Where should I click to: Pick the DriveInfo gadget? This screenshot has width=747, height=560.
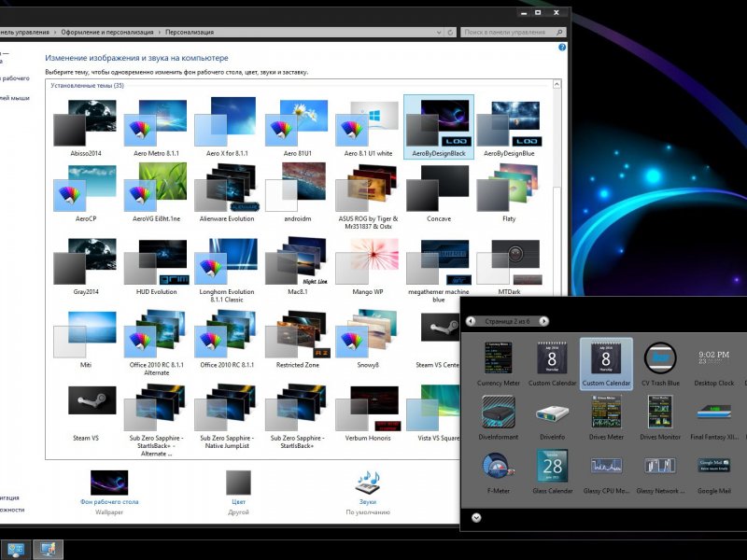[x=552, y=417]
